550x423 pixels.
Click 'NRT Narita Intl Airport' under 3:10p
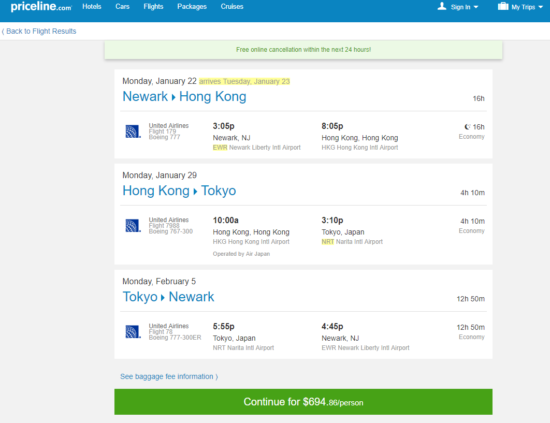[x=352, y=242]
